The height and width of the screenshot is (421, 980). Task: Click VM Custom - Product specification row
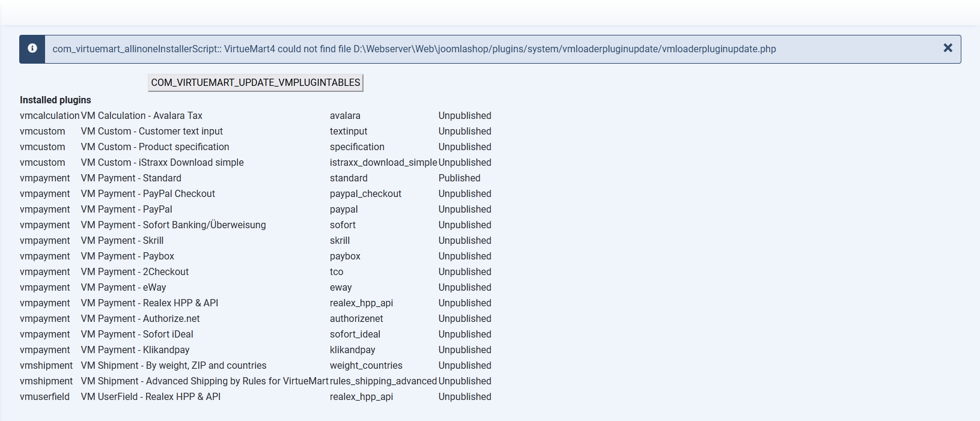tap(154, 147)
